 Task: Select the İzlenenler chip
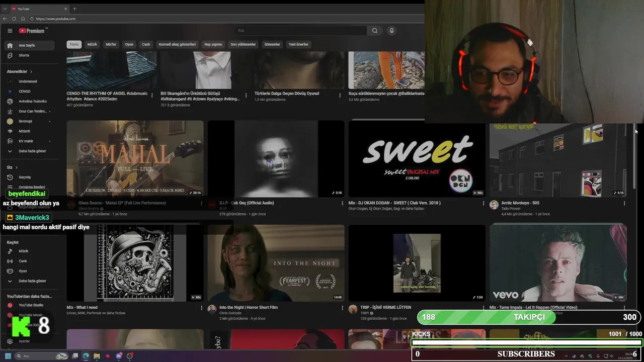click(272, 44)
